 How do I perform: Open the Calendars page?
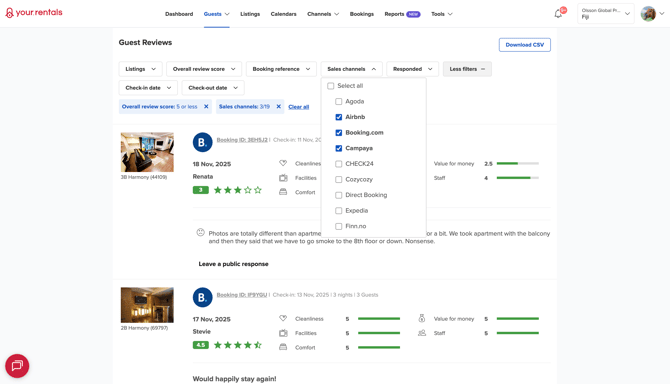click(283, 14)
